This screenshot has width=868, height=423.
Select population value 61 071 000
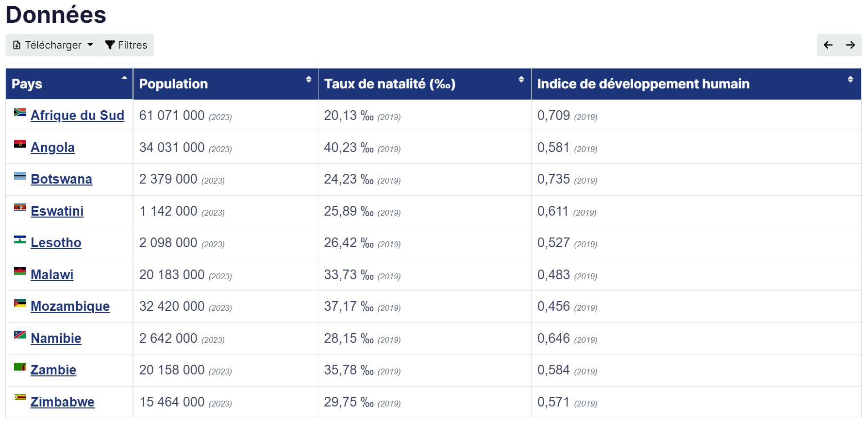point(172,116)
